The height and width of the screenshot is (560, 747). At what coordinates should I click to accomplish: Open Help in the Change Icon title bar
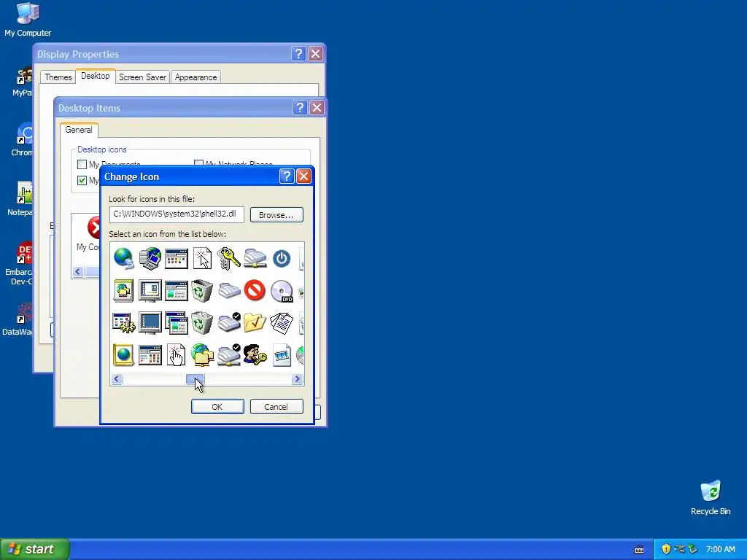click(286, 176)
